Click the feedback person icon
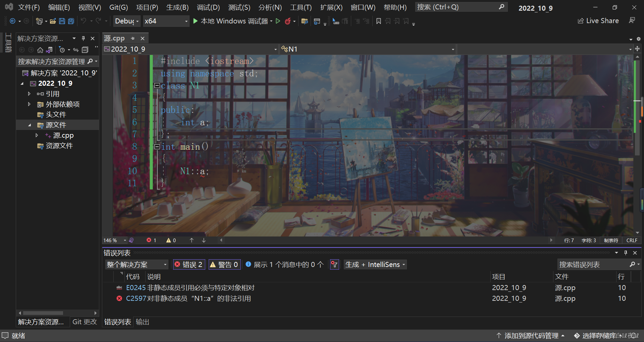 pyautogui.click(x=632, y=21)
